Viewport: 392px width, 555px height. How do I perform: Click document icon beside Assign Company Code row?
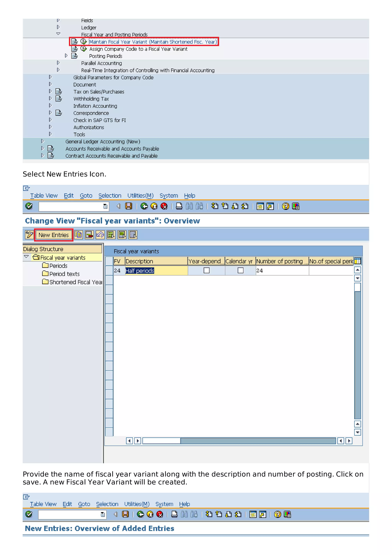point(75,49)
